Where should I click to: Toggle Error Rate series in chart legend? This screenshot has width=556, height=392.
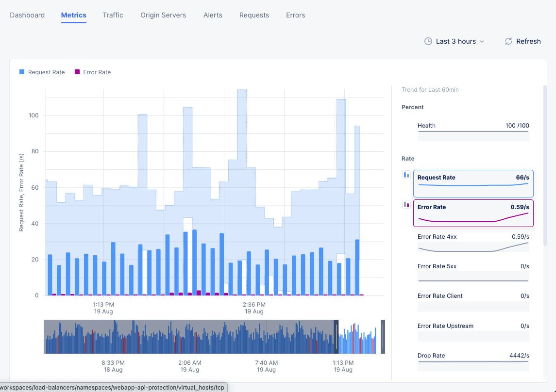point(92,72)
